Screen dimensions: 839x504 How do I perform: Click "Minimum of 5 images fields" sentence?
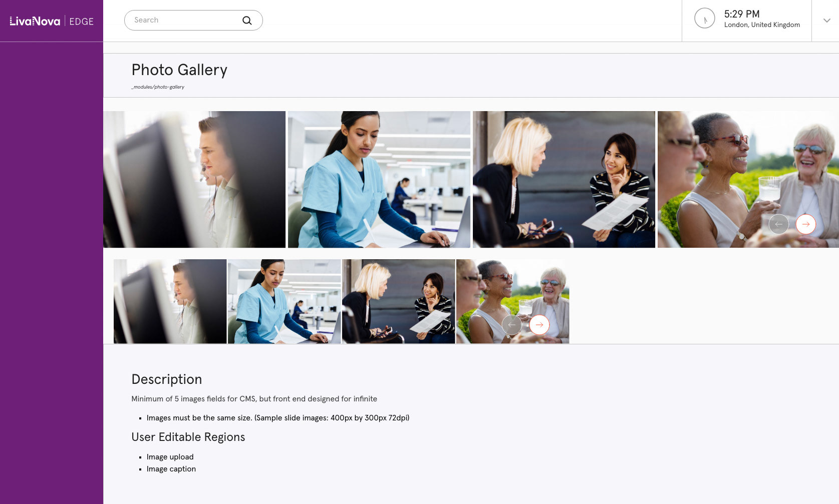tap(254, 399)
